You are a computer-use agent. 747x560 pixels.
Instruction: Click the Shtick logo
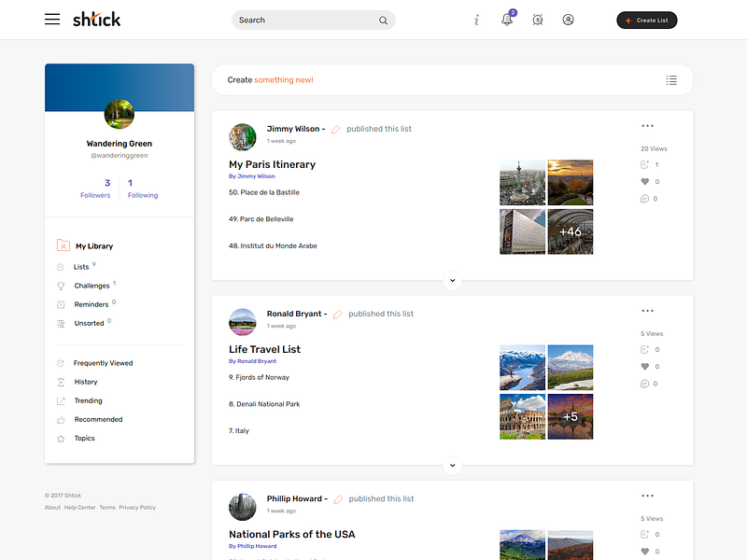pyautogui.click(x=97, y=20)
